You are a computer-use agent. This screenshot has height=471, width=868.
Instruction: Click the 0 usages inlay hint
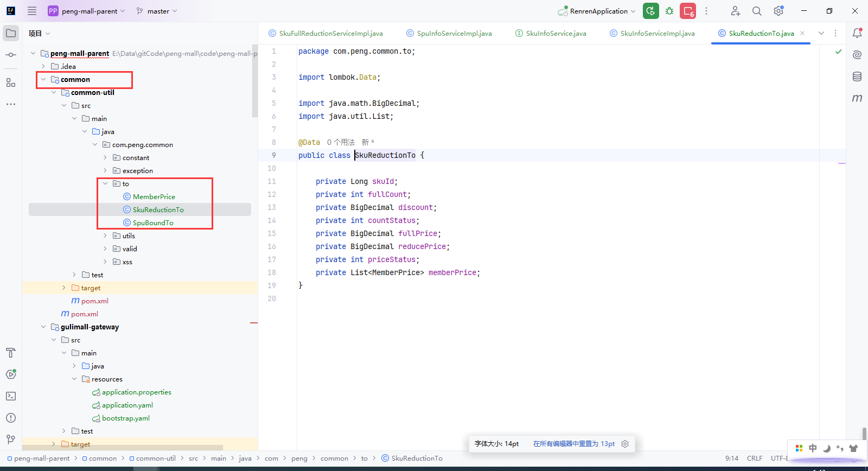point(341,142)
